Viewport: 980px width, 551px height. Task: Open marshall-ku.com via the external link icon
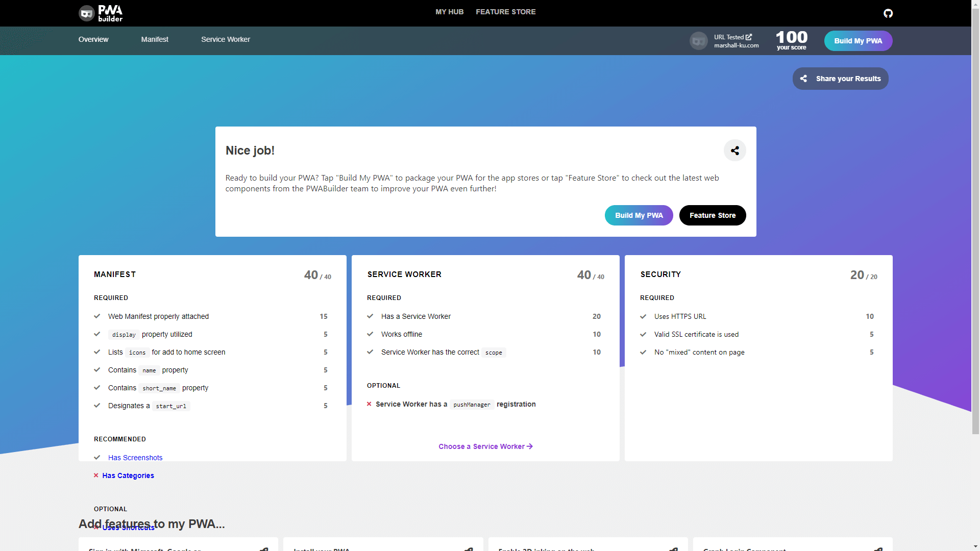click(x=748, y=36)
